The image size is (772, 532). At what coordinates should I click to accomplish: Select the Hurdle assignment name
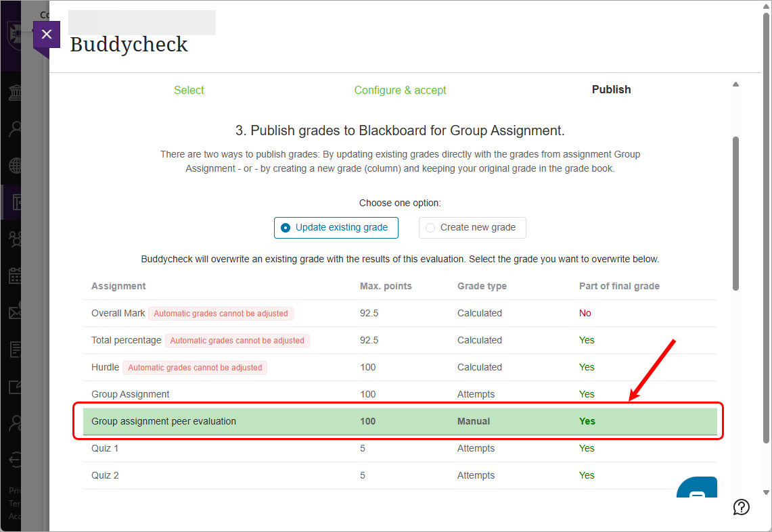106,367
